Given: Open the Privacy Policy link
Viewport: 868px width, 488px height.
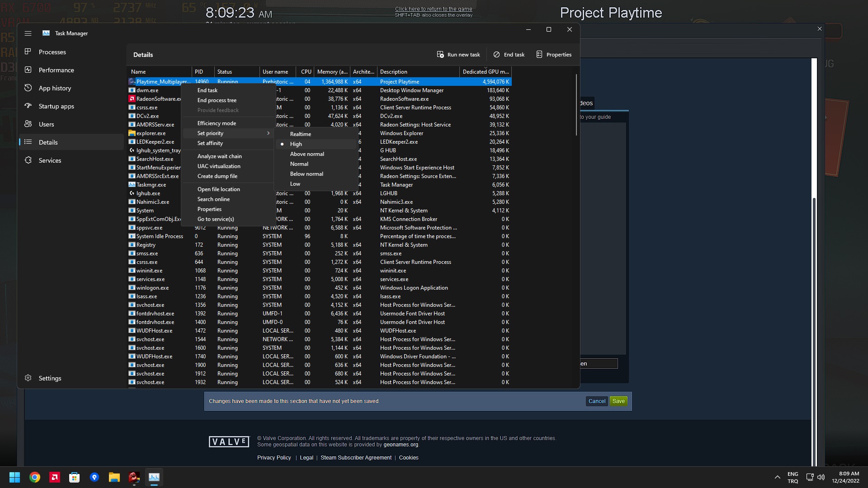Looking at the screenshot, I should (274, 457).
